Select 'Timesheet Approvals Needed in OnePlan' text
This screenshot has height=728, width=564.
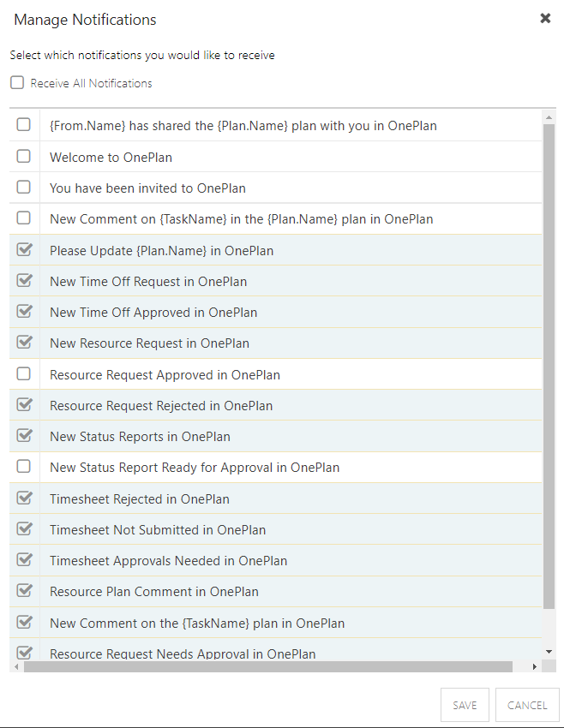point(169,561)
